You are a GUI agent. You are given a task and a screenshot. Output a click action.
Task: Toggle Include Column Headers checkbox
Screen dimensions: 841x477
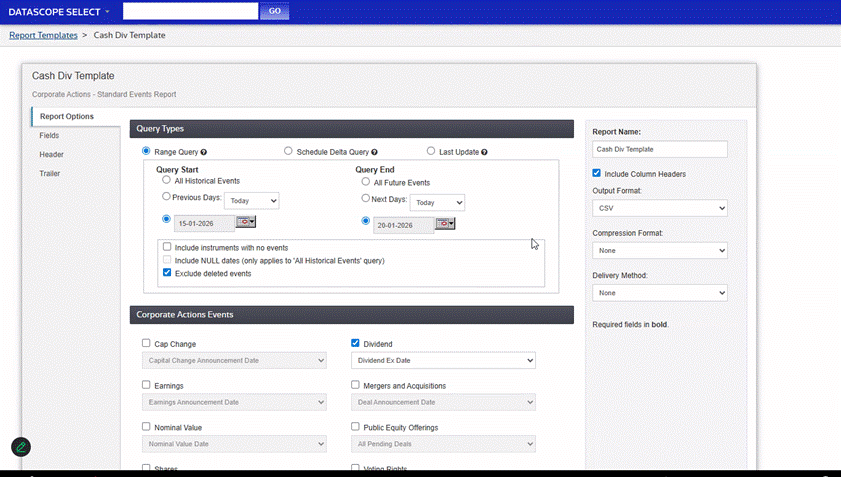tap(596, 173)
